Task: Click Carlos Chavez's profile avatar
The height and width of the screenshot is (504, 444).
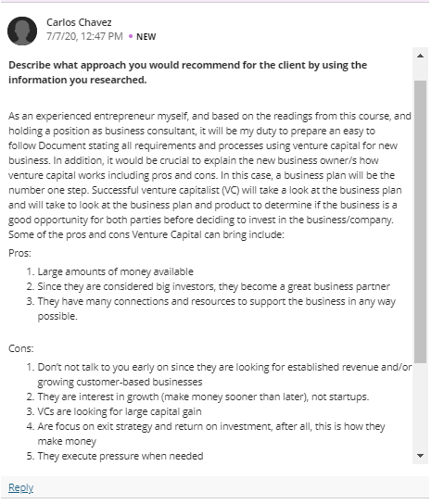Action: (22, 31)
